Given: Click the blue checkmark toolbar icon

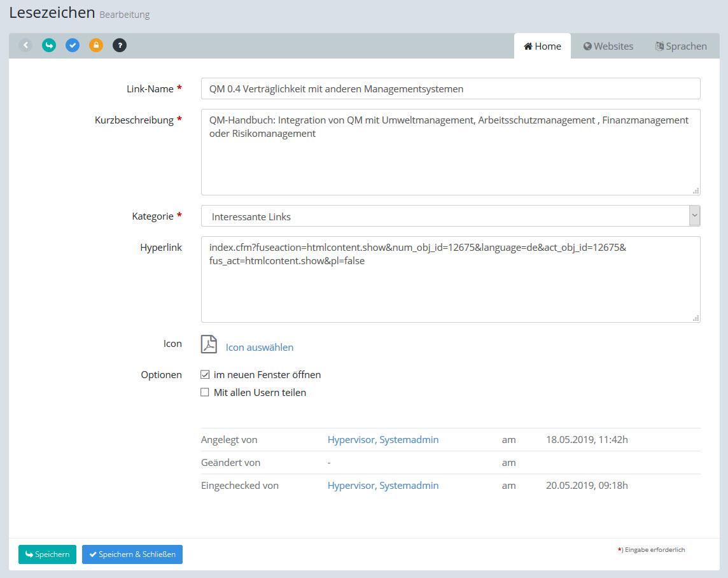Looking at the screenshot, I should (x=73, y=45).
